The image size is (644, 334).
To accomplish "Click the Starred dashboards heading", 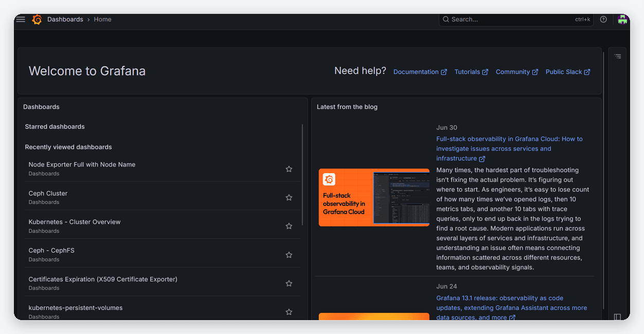I will pyautogui.click(x=55, y=126).
